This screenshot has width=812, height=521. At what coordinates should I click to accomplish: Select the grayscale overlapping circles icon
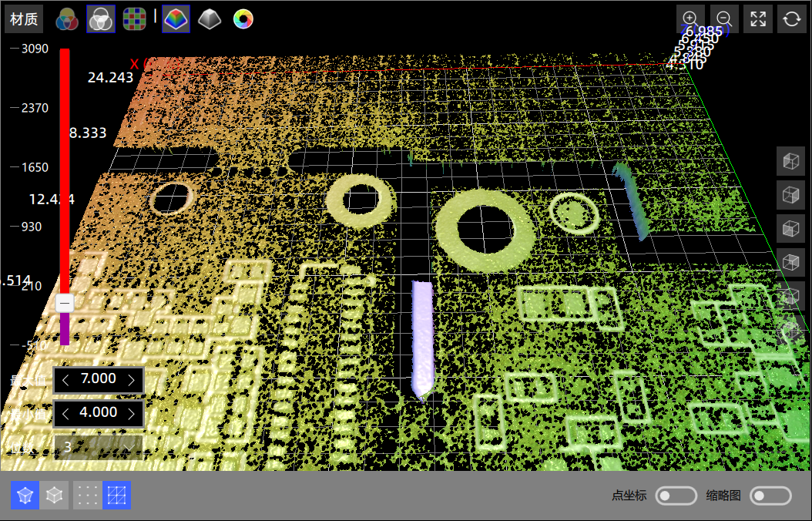[x=100, y=19]
